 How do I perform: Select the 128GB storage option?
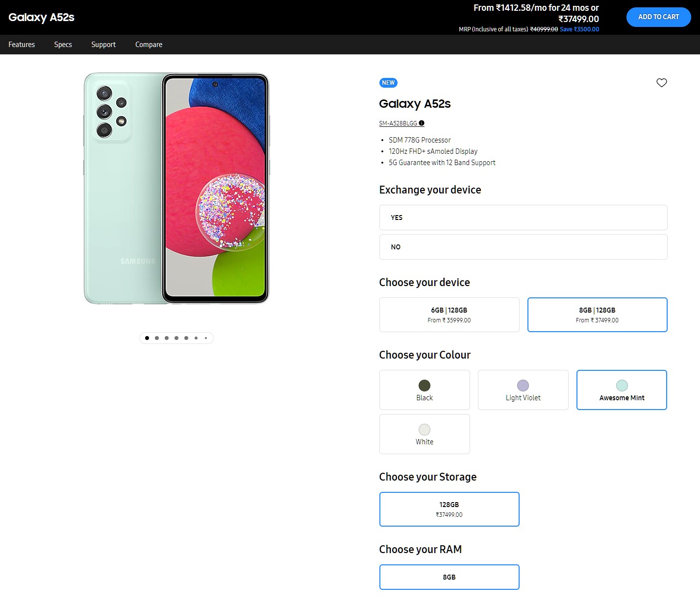pos(449,509)
